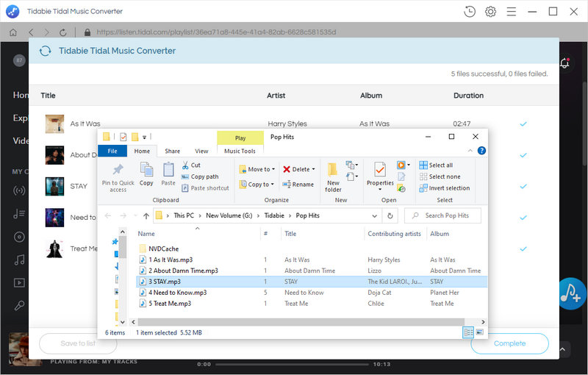Image resolution: width=588 pixels, height=375 pixels.
Task: Go to home in Tidabie browser bar
Action: [13, 32]
